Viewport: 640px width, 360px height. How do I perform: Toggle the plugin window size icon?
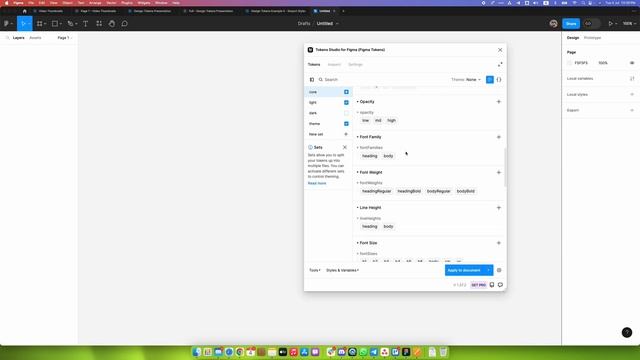click(x=500, y=64)
